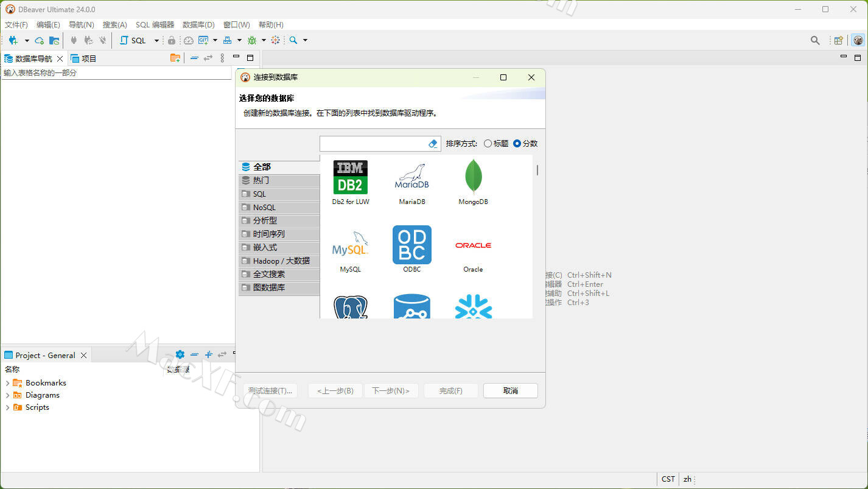Select the 分析型 category

[x=279, y=220]
